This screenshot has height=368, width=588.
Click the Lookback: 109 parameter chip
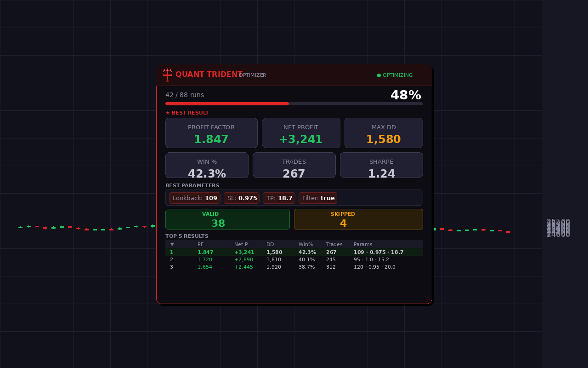click(195, 198)
